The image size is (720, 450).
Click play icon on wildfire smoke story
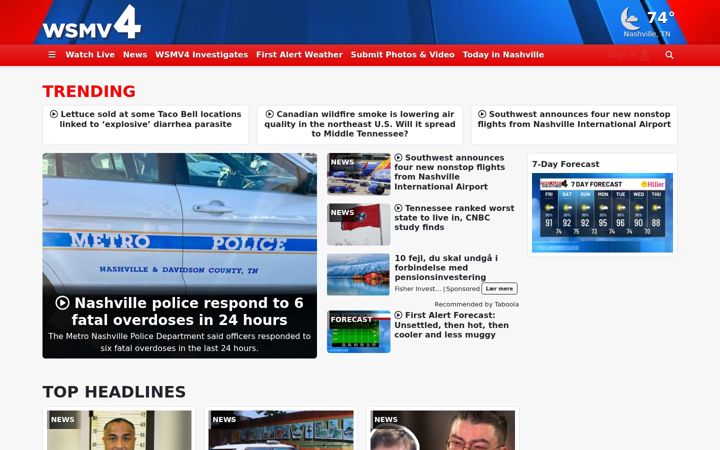270,114
